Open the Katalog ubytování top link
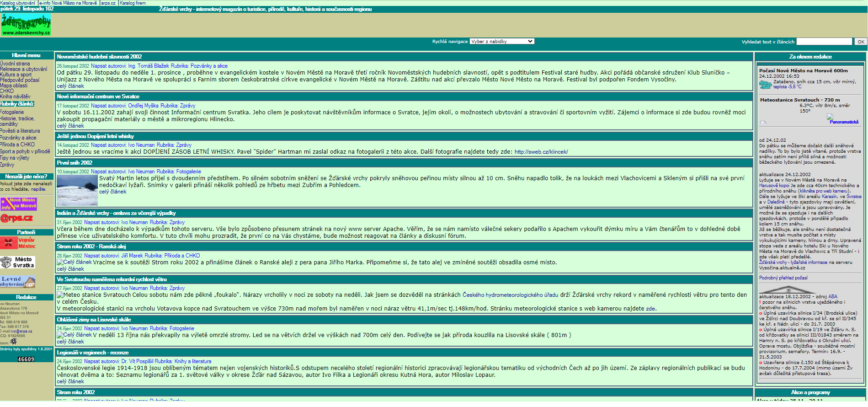This screenshot has height=407, width=868. pos(18,3)
